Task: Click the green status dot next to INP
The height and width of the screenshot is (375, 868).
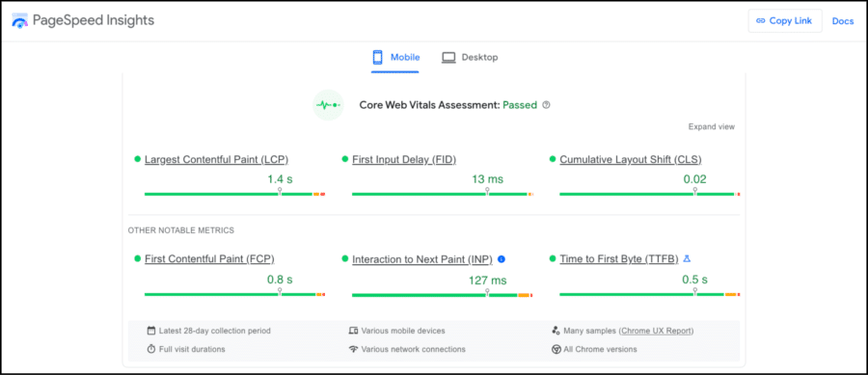Action: click(x=345, y=258)
